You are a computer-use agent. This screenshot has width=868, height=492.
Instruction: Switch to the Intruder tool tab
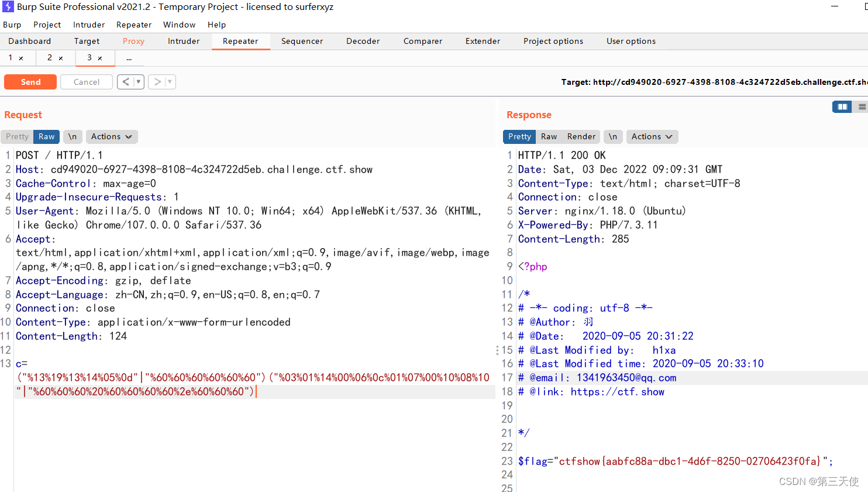pyautogui.click(x=184, y=41)
